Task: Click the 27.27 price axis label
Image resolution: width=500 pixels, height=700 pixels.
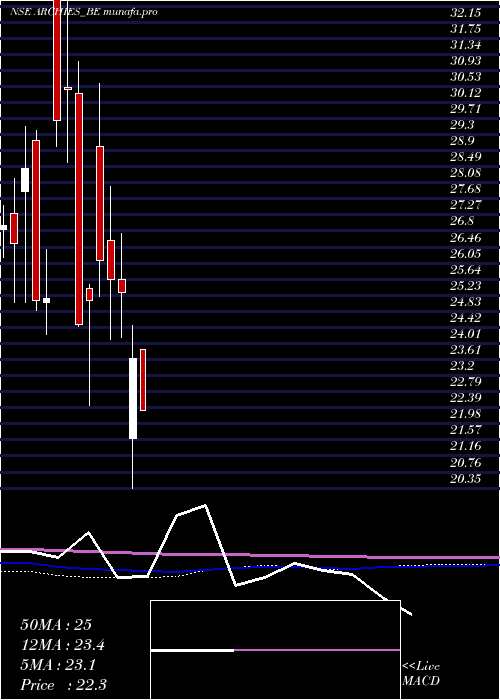Action: click(465, 206)
